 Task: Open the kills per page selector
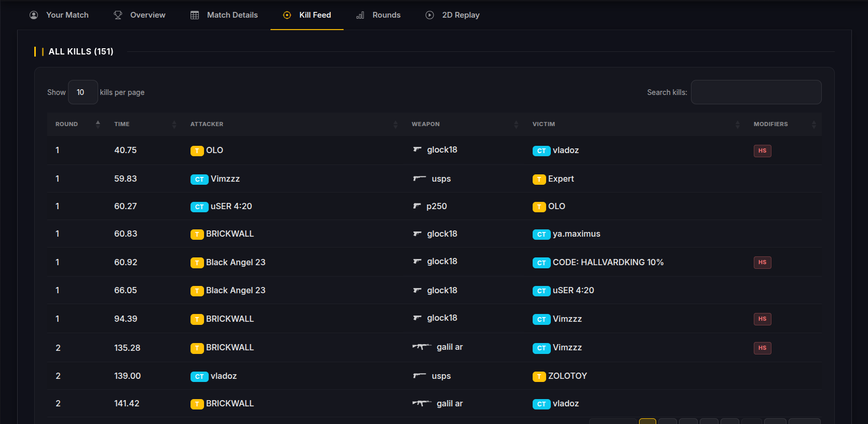tap(83, 92)
